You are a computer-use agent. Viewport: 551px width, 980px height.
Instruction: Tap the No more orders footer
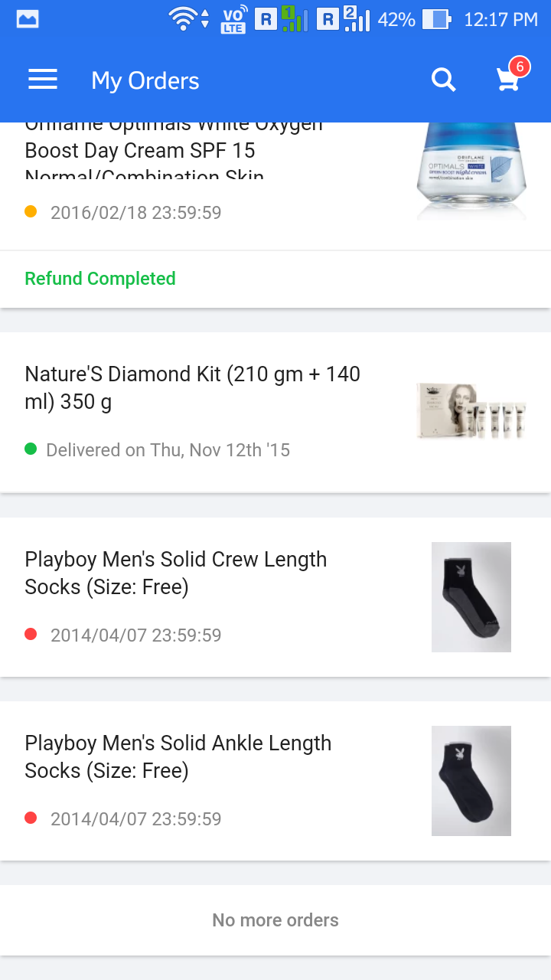tap(275, 920)
